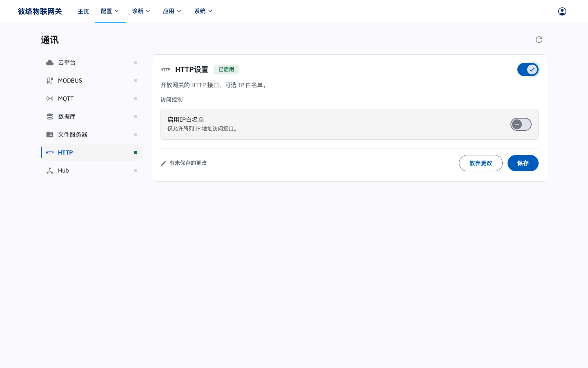The height and width of the screenshot is (368, 588).
Task: Open the 系统 navigation menu
Action: point(204,11)
